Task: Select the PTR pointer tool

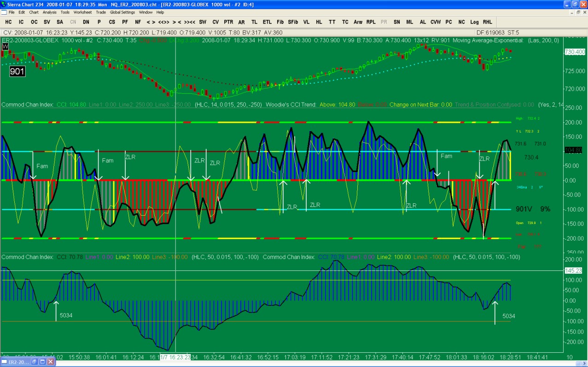Action: click(228, 22)
